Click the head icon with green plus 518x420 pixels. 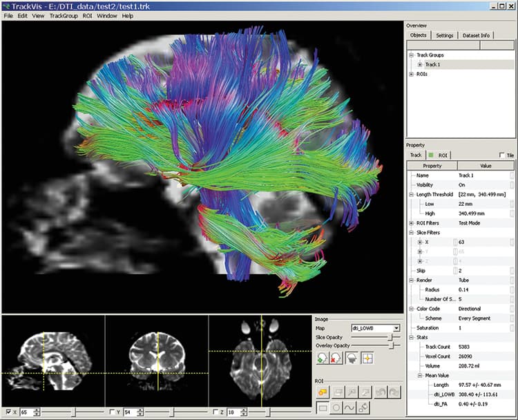[322, 358]
